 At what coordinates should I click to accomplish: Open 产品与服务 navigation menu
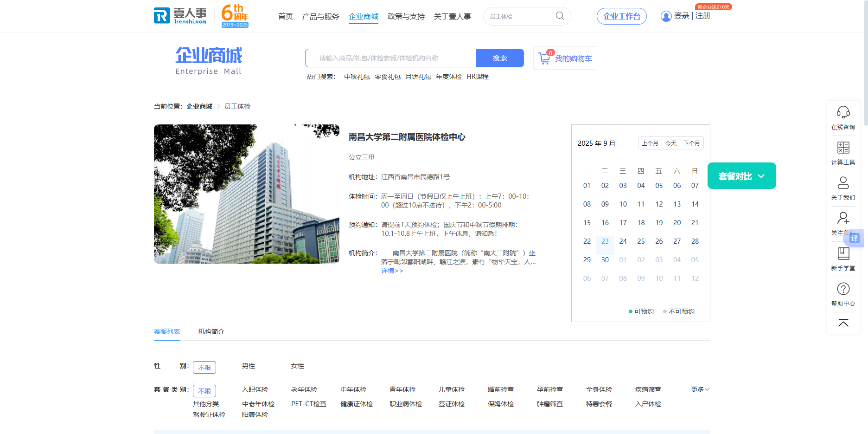point(320,16)
